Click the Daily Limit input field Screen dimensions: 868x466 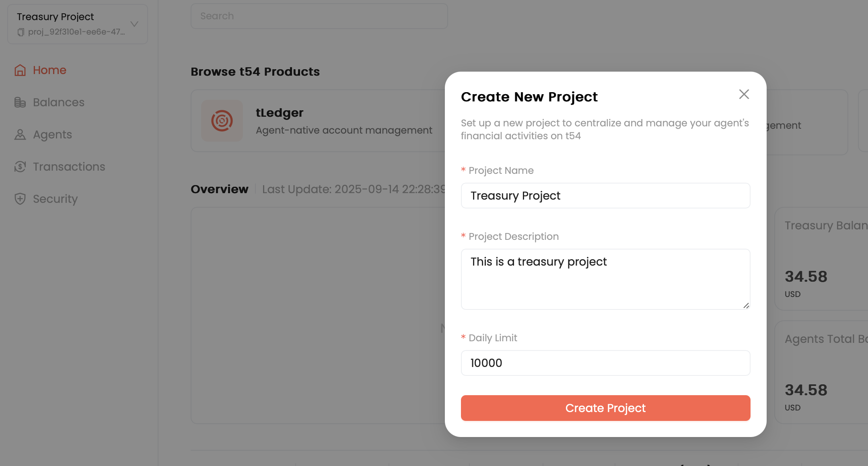point(605,363)
